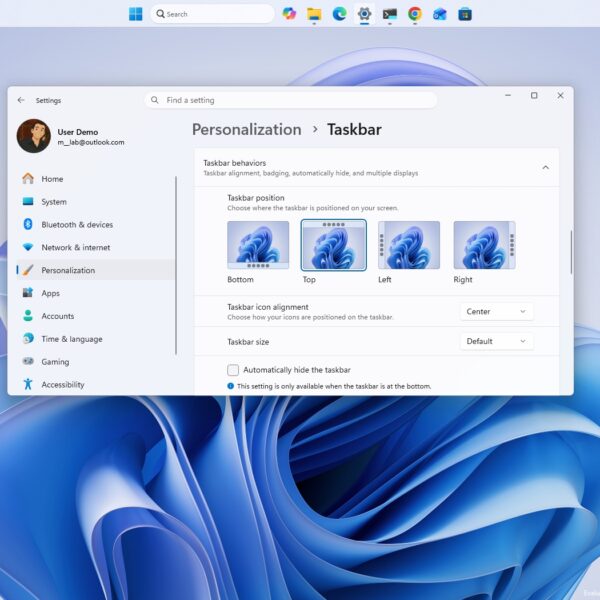Launch File Explorer from the taskbar
600x600 pixels.
click(314, 14)
